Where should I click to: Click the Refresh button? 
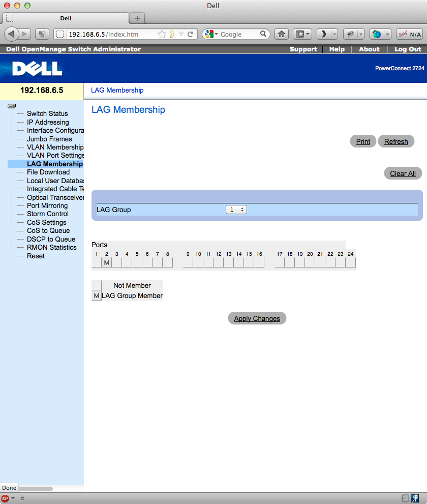(396, 141)
